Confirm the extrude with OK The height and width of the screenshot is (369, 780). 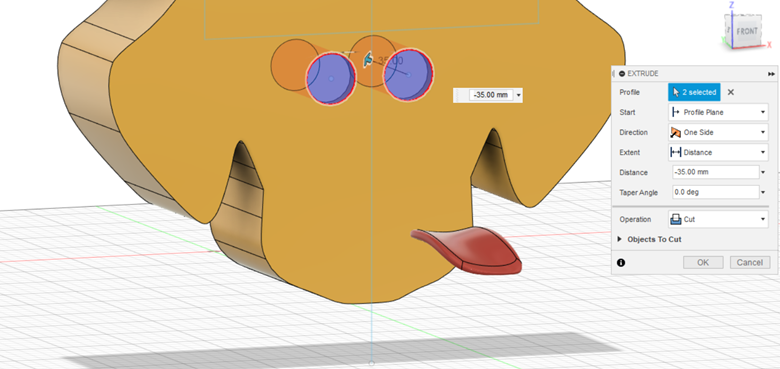[x=703, y=263]
